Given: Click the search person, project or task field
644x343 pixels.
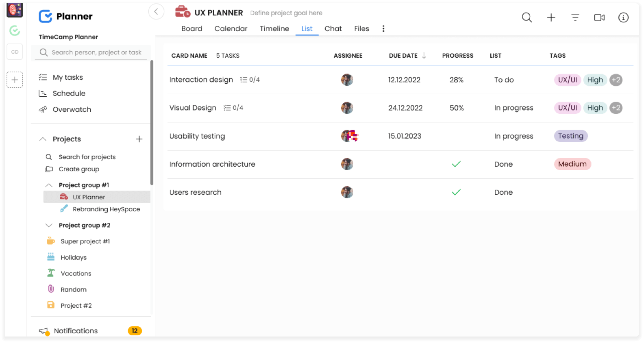Looking at the screenshot, I should pos(96,52).
